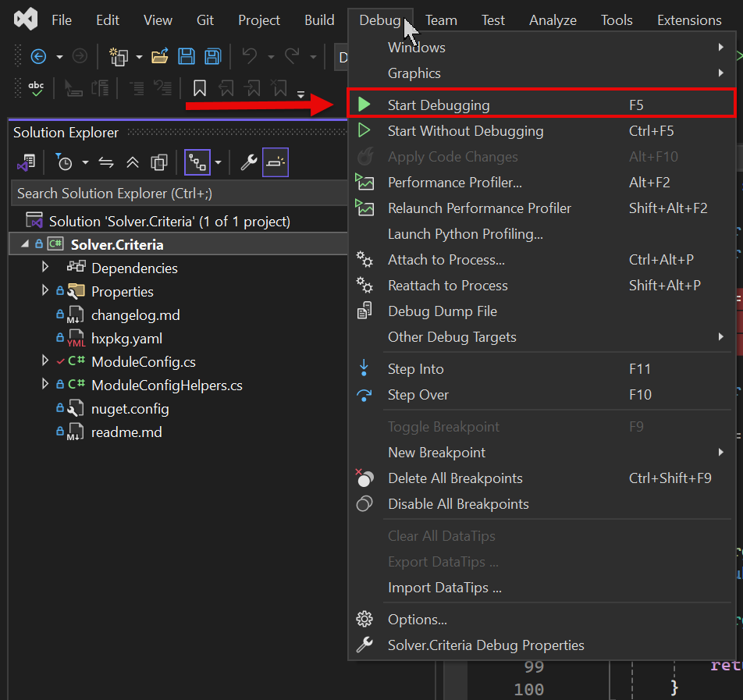Expand the ModuleConfig.cs node
Image resolution: width=743 pixels, height=700 pixels.
coord(45,361)
